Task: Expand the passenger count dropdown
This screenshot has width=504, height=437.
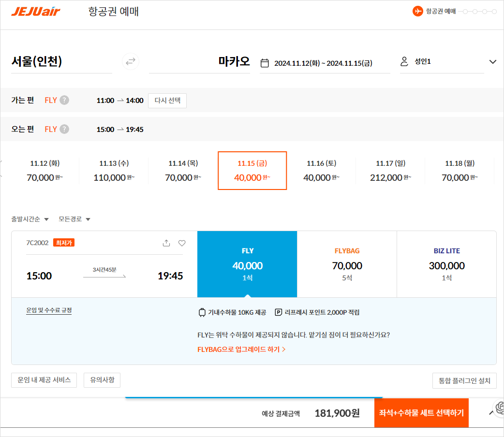Action: tap(493, 62)
